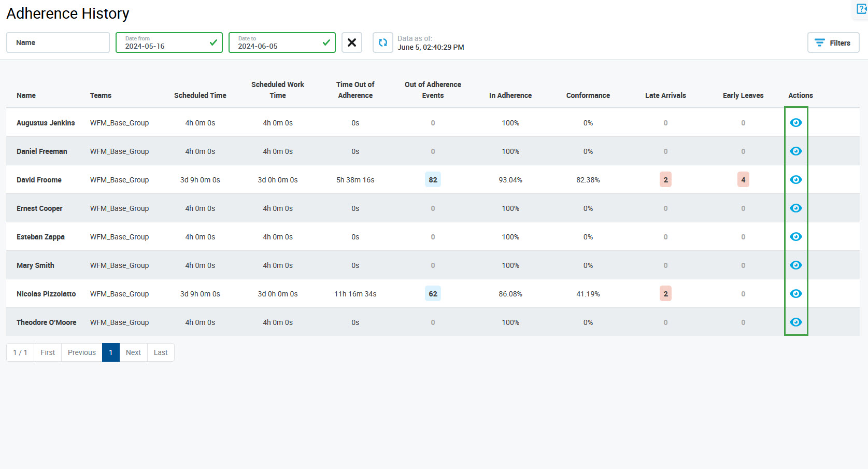Go to the Next page

coord(133,352)
